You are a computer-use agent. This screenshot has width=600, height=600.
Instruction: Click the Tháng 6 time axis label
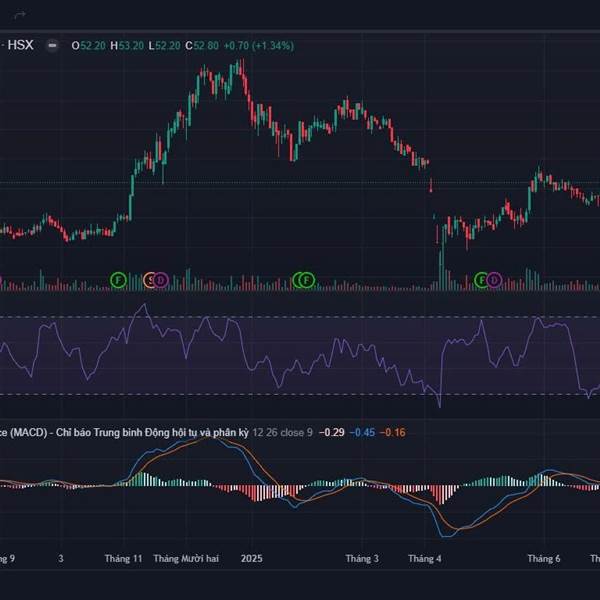click(x=544, y=558)
